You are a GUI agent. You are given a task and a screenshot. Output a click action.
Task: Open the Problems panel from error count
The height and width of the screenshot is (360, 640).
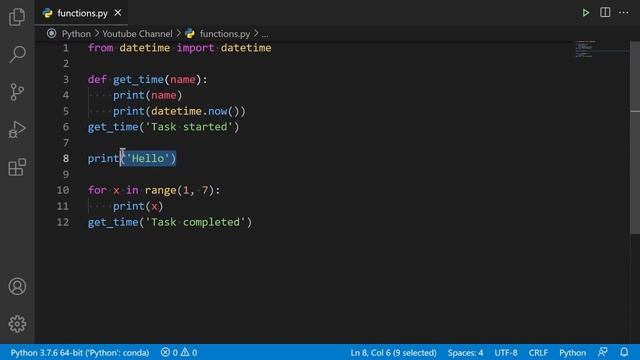coord(169,352)
